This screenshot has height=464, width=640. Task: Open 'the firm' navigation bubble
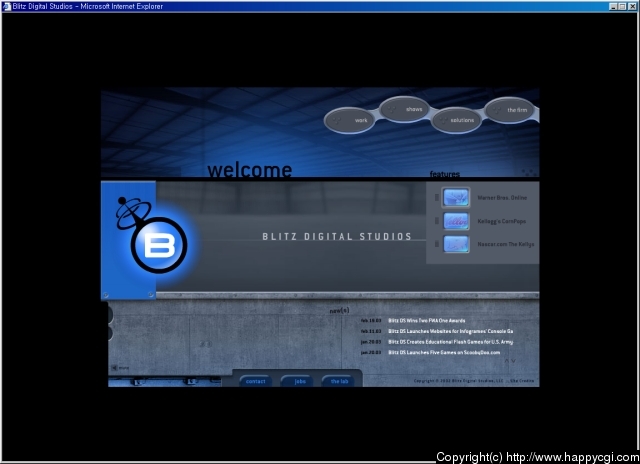click(x=509, y=110)
